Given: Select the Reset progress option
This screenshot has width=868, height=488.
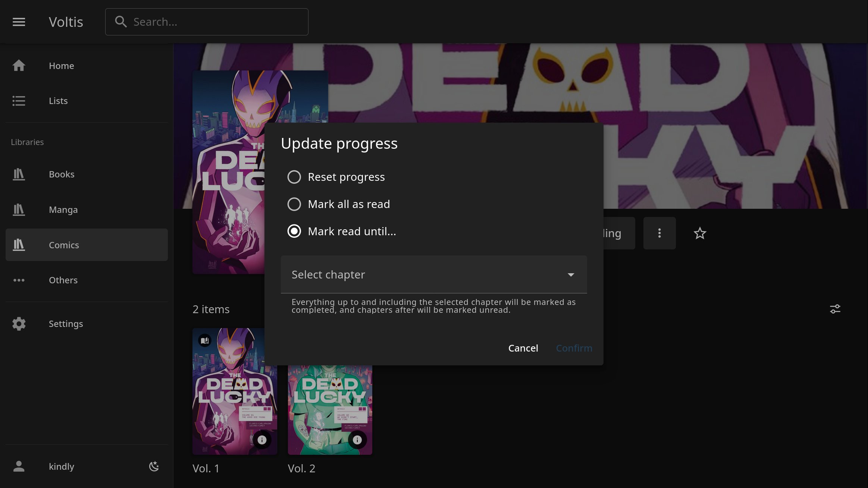Looking at the screenshot, I should (x=294, y=177).
